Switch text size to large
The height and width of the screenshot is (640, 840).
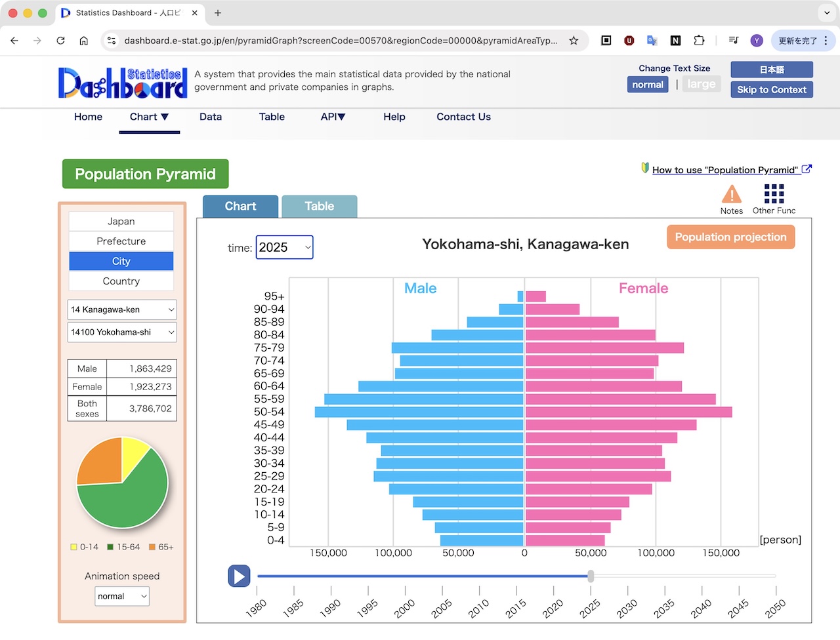coord(701,85)
